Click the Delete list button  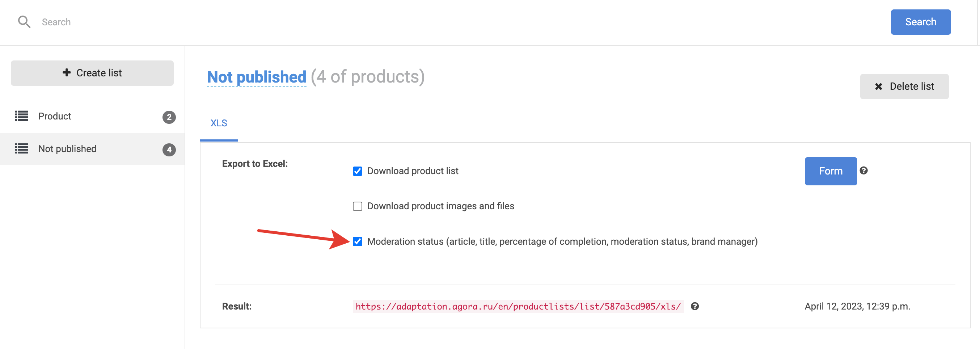click(x=904, y=87)
